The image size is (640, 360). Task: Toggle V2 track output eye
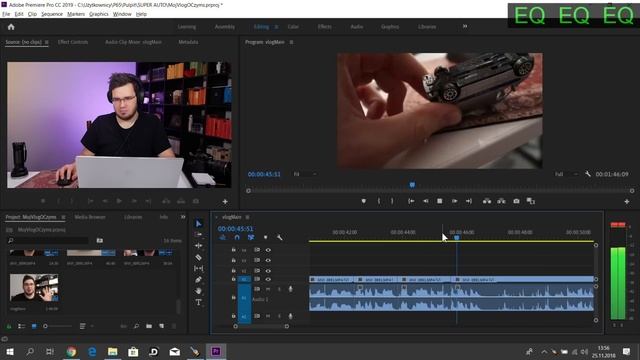point(268,271)
